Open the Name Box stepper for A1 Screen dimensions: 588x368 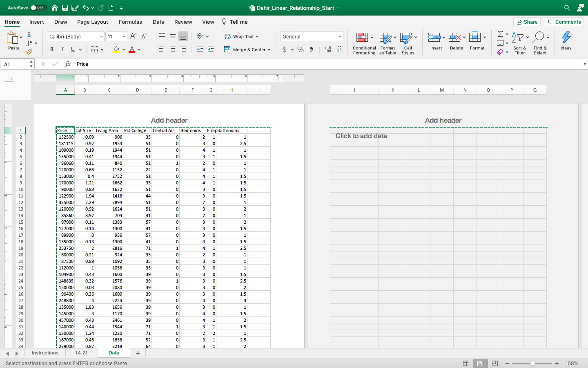[x=31, y=64]
